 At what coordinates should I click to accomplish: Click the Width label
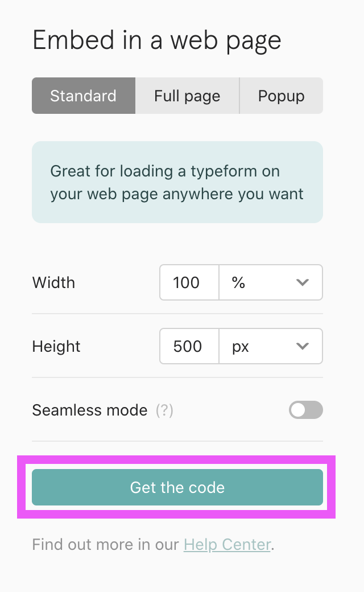[x=53, y=283]
